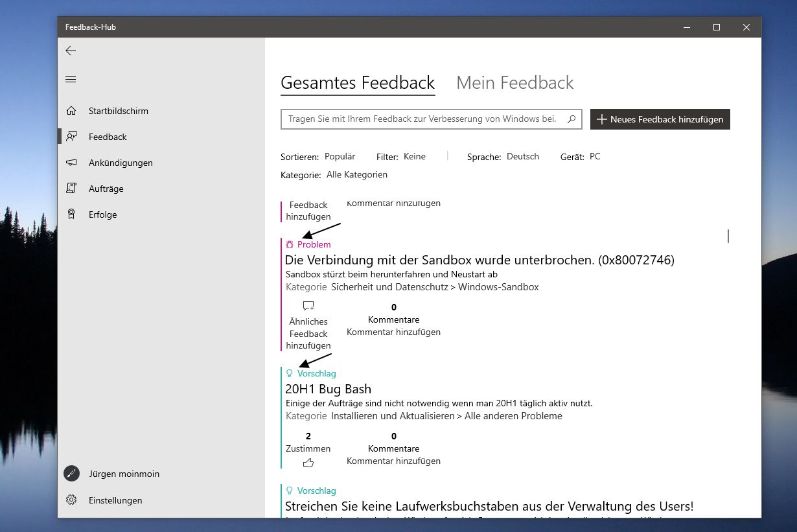Click the search magnifier icon
Screen dimensions: 797x532
point(572,119)
